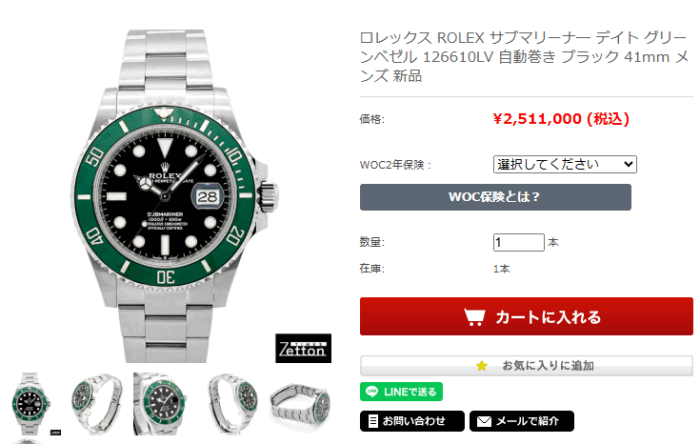Viewport: 700px width, 444px height.
Task: Click the 数量 quantity input field
Action: point(519,242)
